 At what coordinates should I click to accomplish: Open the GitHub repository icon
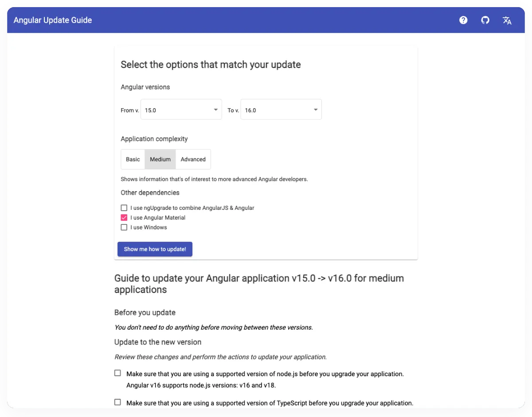485,20
